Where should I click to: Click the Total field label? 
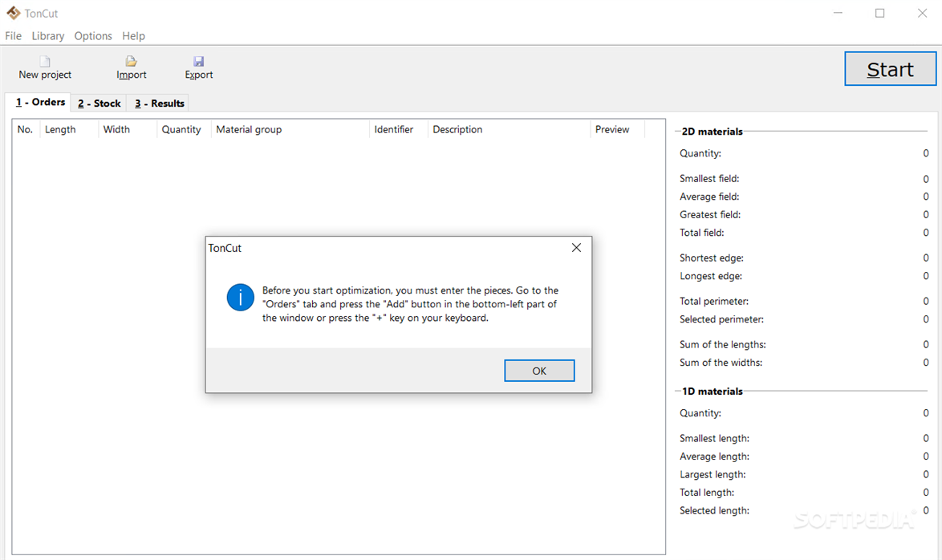[x=702, y=233]
